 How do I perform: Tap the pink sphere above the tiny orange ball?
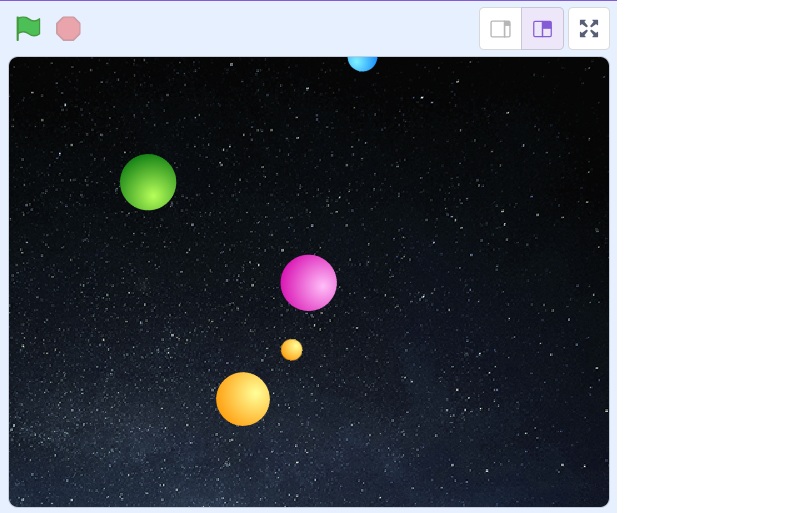(x=308, y=283)
